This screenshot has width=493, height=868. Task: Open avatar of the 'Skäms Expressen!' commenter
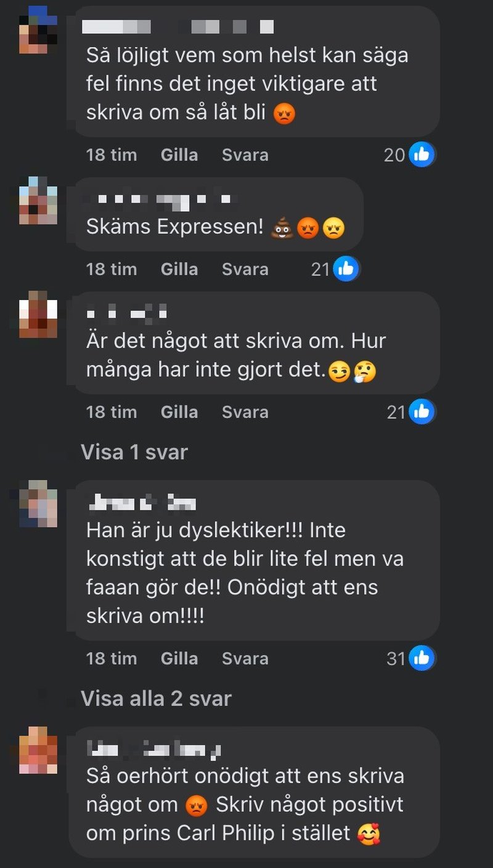38,200
